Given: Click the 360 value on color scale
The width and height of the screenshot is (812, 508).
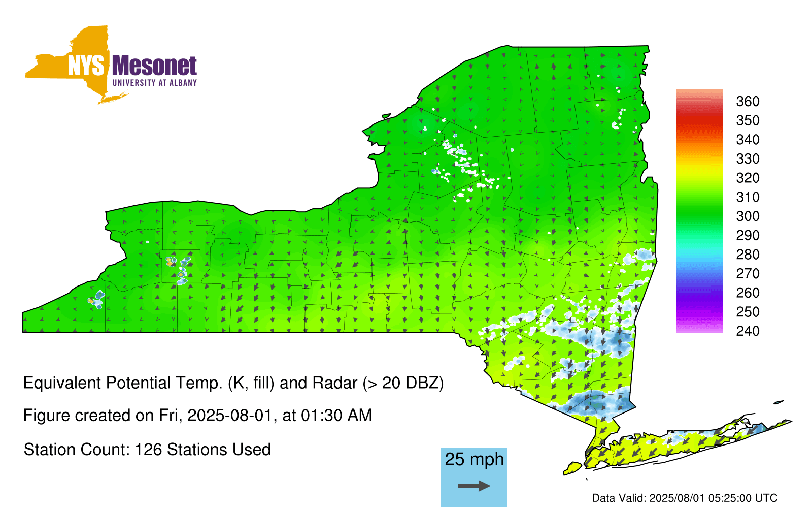Looking at the screenshot, I should click(x=748, y=102).
